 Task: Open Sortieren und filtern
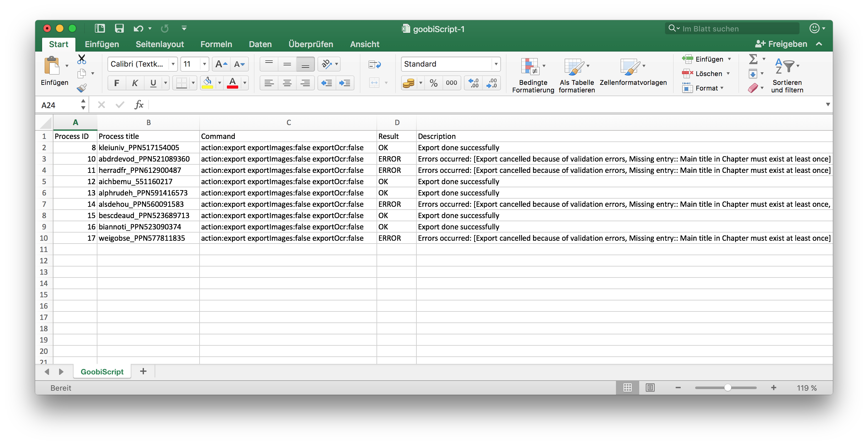tap(787, 75)
